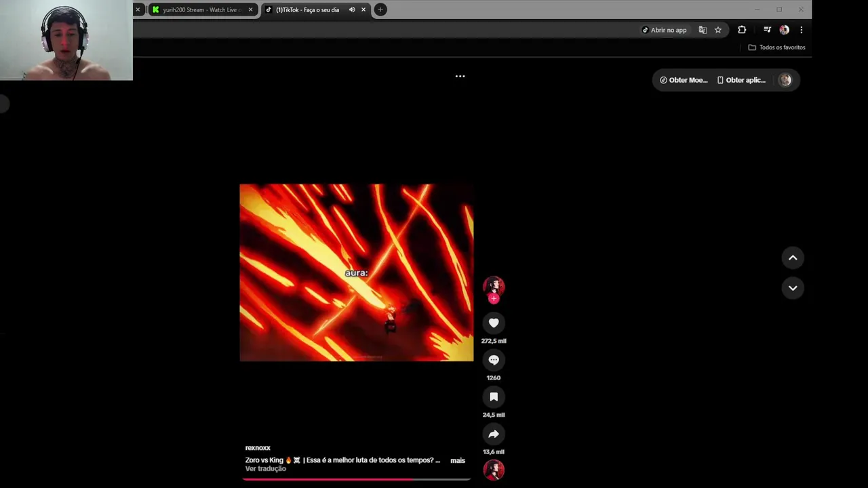Open a new browser tab with plus
Screen dimensions: 868x488
(x=380, y=9)
